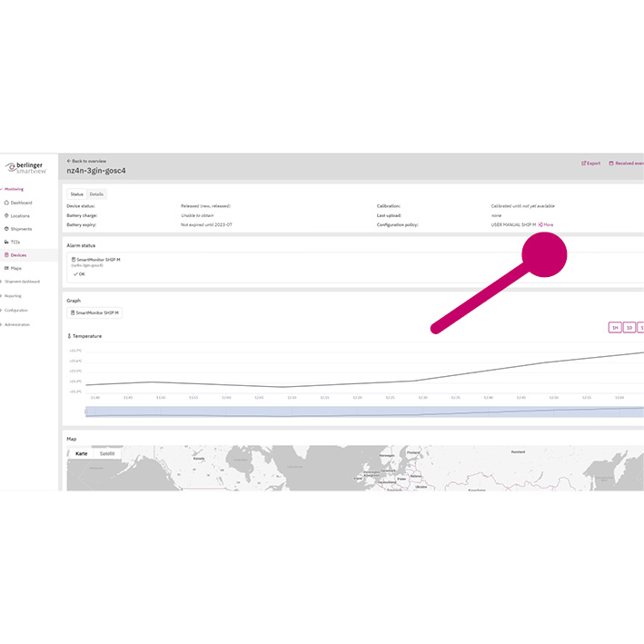
Task: Click the world map near Deutschland
Action: coord(387,482)
